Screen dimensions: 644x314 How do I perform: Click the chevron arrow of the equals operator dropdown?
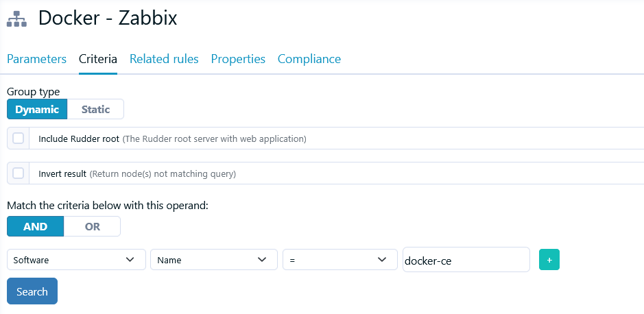click(381, 259)
